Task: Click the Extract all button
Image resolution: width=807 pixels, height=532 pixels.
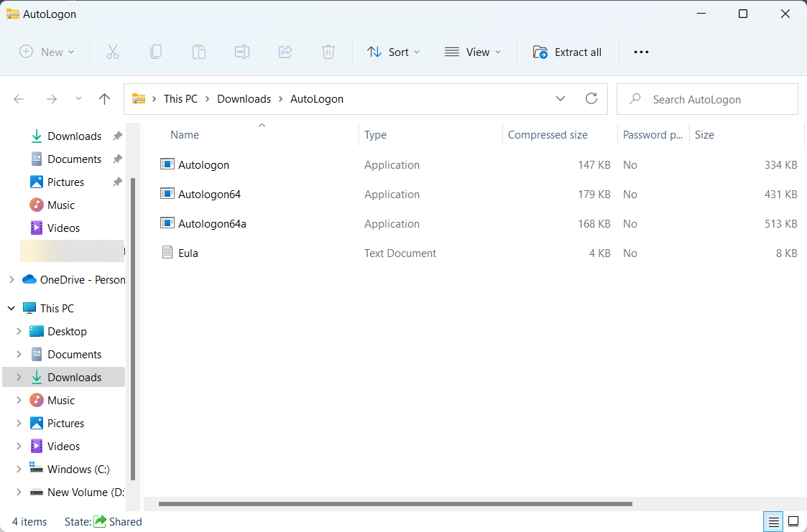Action: click(x=567, y=51)
